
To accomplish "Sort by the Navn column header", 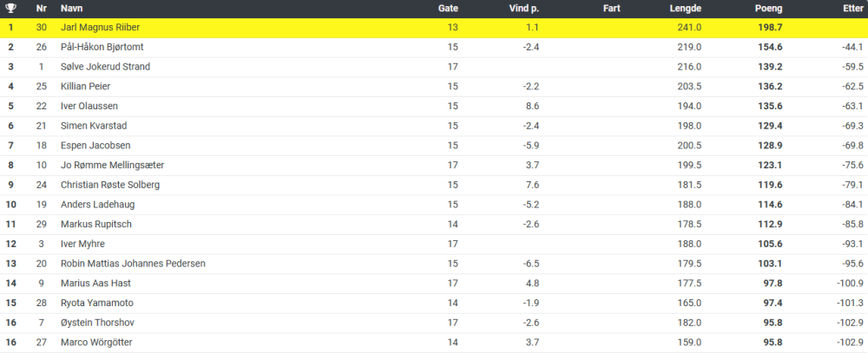I will [72, 9].
